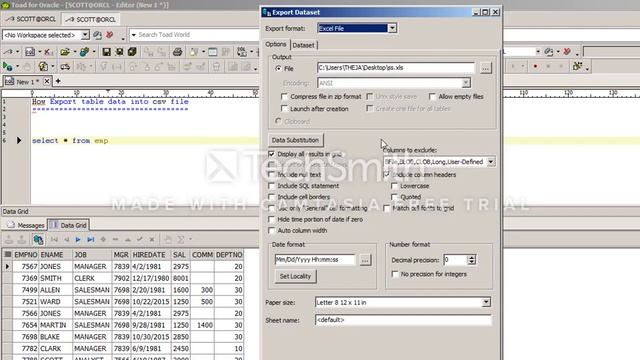This screenshot has width=640, height=360.
Task: Adjust Decimal precision spinner arrows
Action: coord(471,260)
